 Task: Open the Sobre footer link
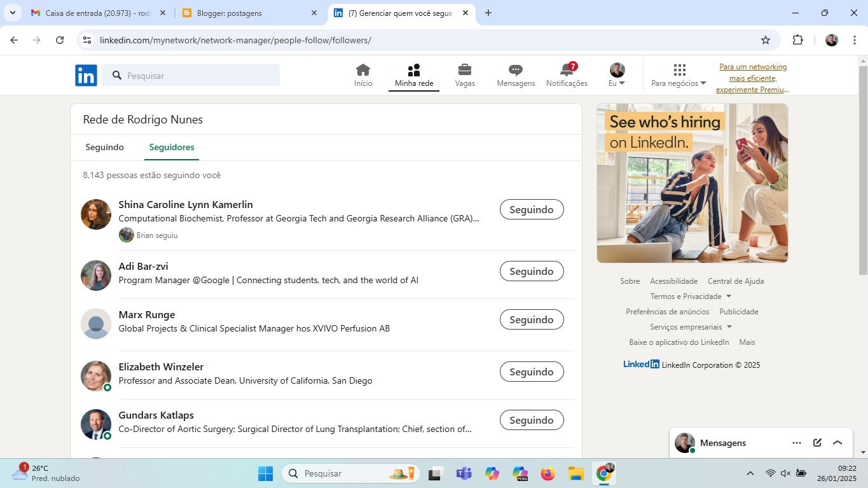(x=630, y=281)
